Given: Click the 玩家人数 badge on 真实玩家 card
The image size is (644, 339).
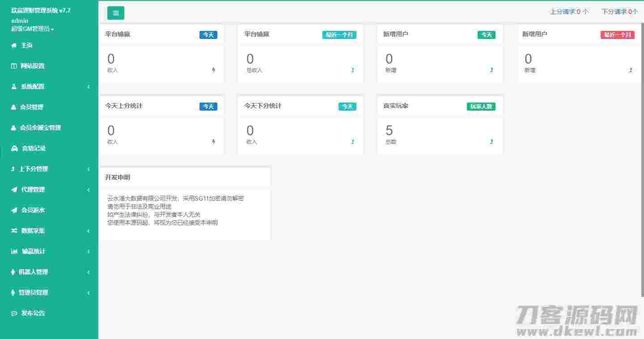Looking at the screenshot, I should coord(481,107).
